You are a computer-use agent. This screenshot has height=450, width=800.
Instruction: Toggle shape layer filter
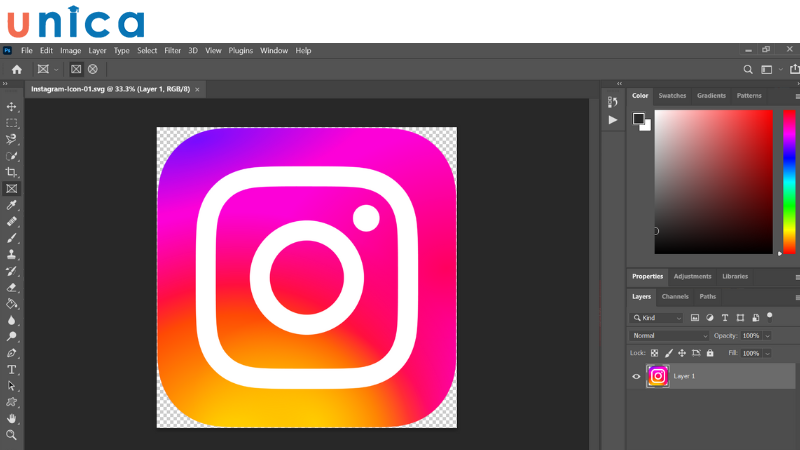(740, 318)
